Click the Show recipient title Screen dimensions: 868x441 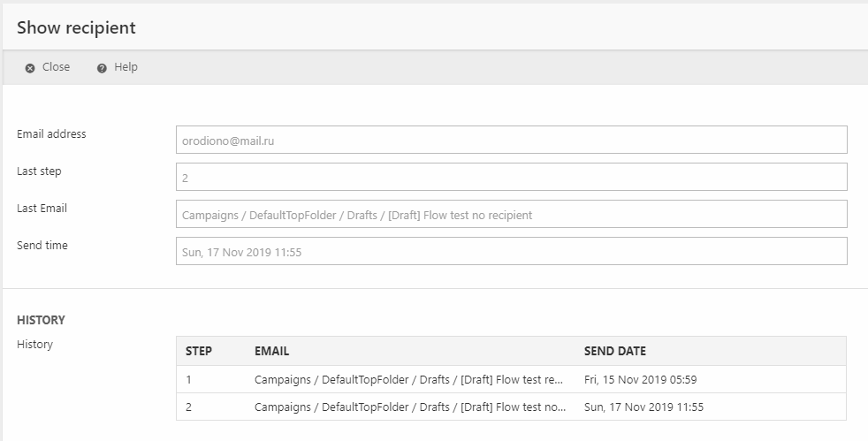pyautogui.click(x=76, y=27)
